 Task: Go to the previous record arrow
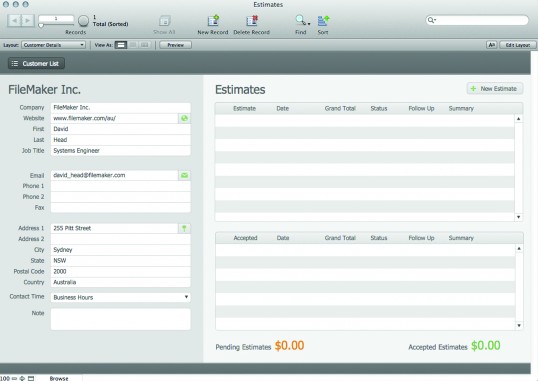click(14, 21)
